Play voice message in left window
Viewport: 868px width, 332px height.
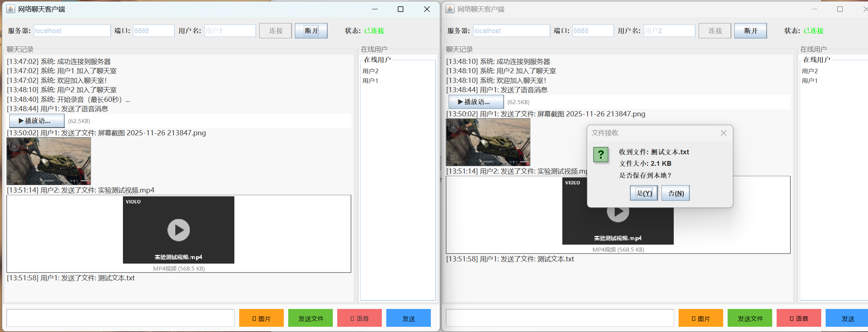click(37, 121)
